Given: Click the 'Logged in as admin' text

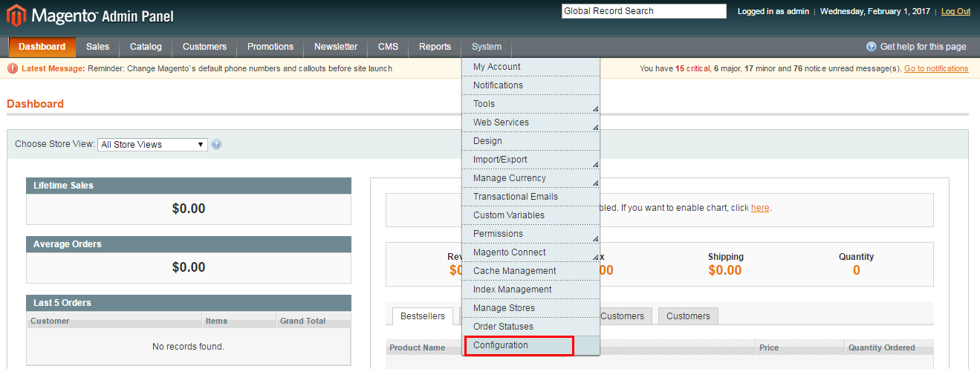Looking at the screenshot, I should [772, 11].
